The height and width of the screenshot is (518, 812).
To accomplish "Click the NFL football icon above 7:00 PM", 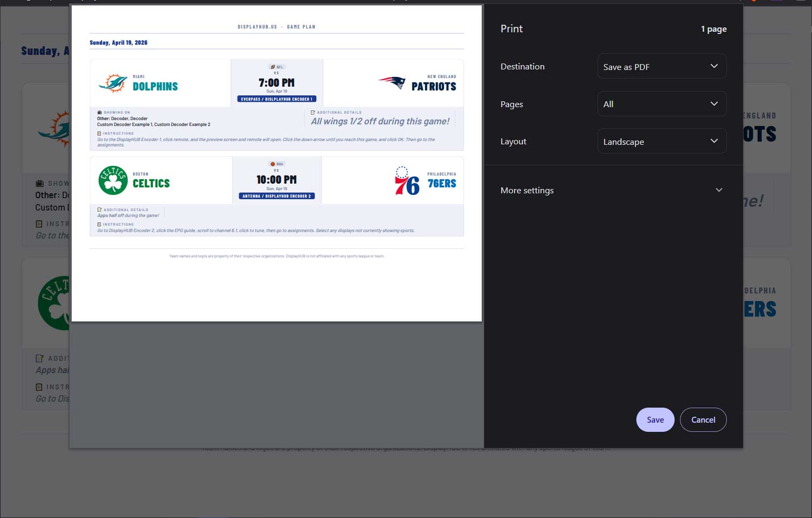I will [273, 67].
